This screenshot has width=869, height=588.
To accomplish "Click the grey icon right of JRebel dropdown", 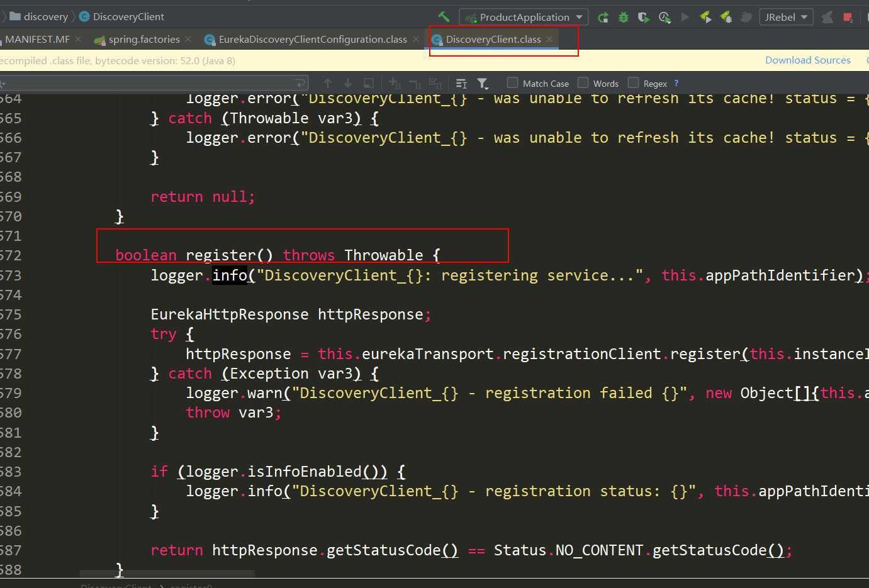I will click(827, 18).
